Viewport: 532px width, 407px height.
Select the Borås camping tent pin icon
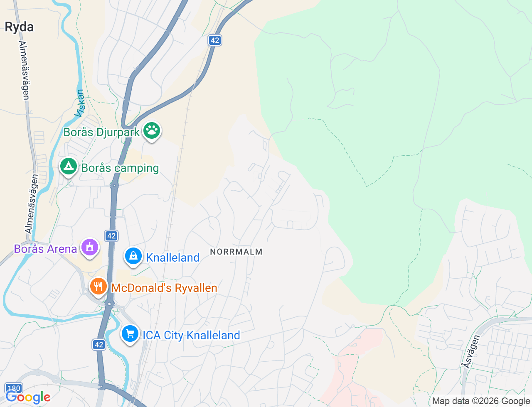tap(69, 167)
